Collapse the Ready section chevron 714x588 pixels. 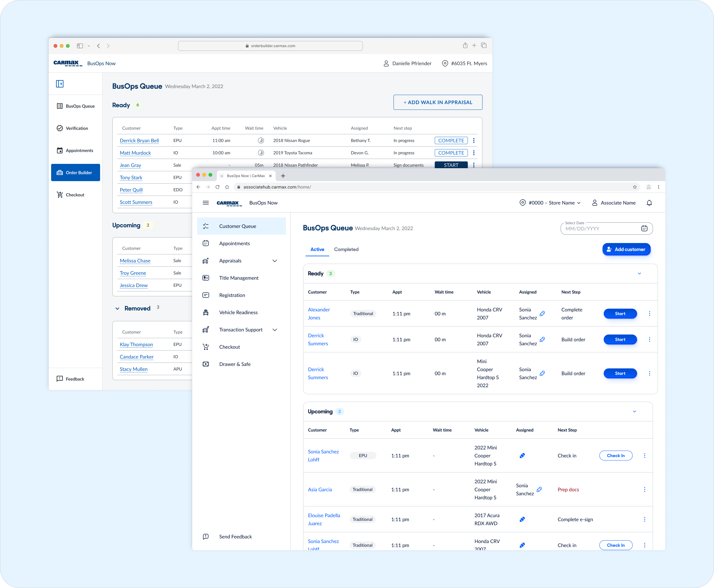639,274
